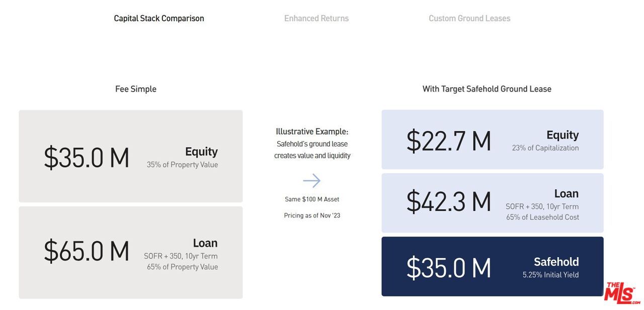Viewport: 644px width, 310px height.
Task: Select the Capital Stack Comparison tab
Action: click(159, 19)
